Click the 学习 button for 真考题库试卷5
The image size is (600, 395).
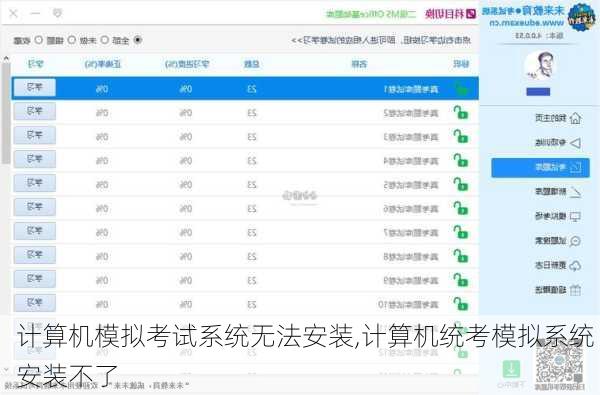[35, 183]
